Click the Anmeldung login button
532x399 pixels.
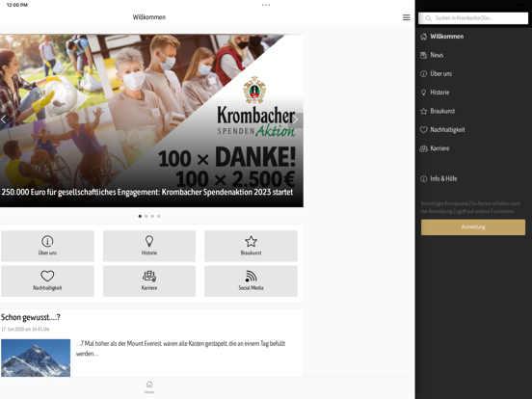click(473, 227)
